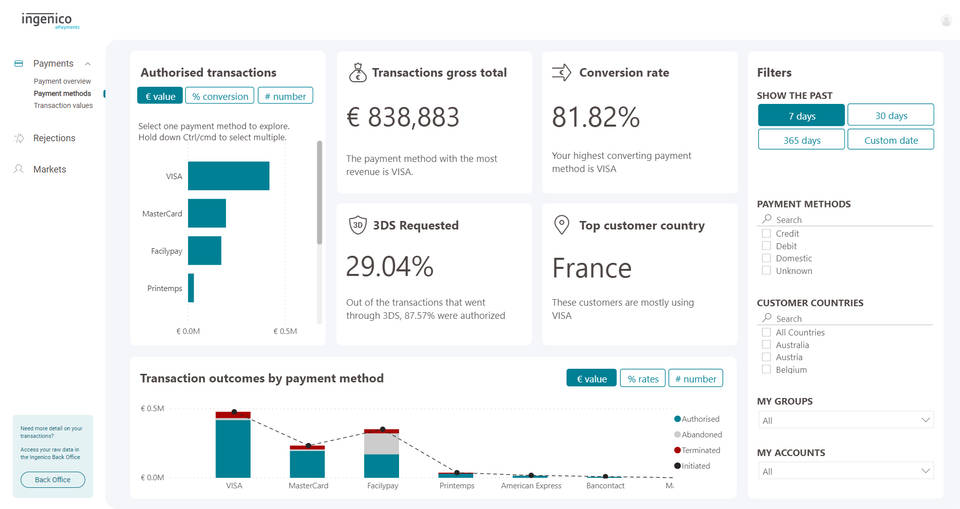Click the VISA column in outcomes chart
The height and width of the screenshot is (509, 960).
click(233, 445)
